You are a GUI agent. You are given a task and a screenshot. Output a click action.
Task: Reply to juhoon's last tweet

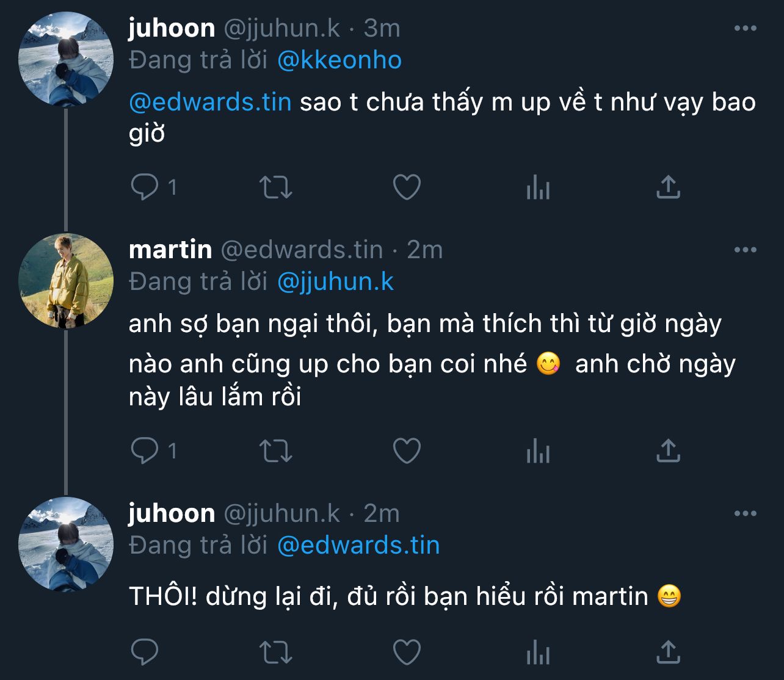coord(145,653)
